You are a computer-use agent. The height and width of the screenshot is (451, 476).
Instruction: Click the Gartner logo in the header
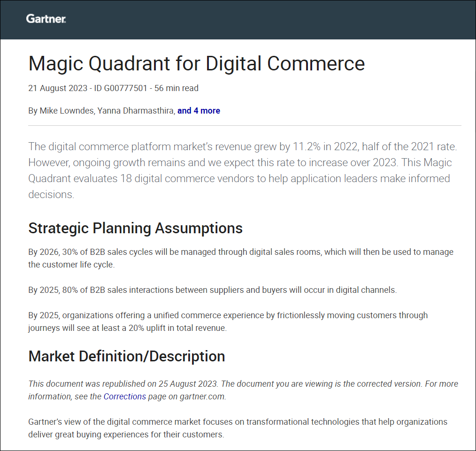tap(46, 19)
